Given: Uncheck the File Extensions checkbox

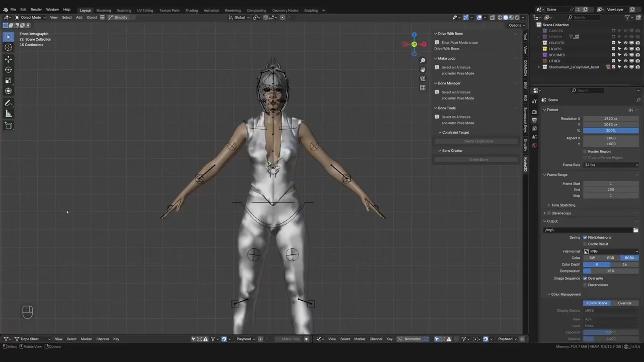Looking at the screenshot, I should (585, 237).
